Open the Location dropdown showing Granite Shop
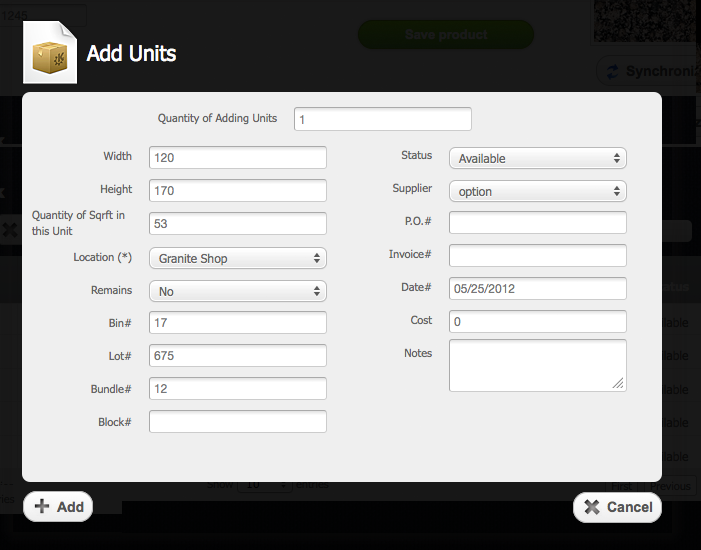This screenshot has height=550, width=701. coord(238,258)
